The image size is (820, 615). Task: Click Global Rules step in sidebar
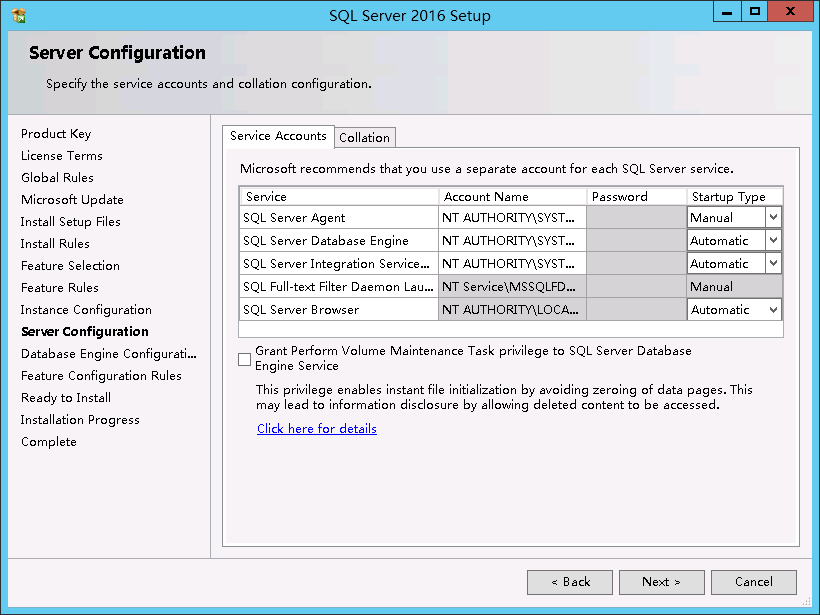[58, 178]
